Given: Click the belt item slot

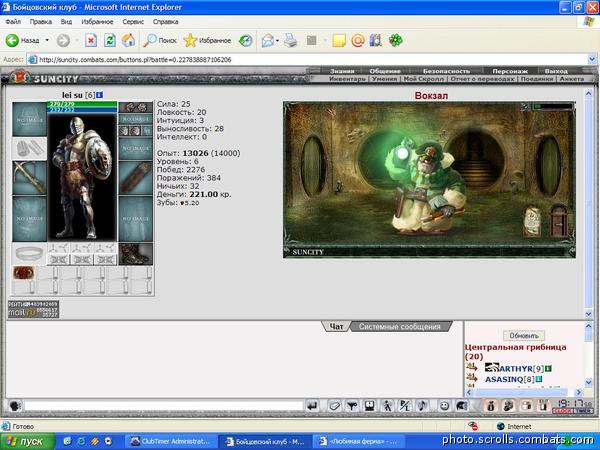Looking at the screenshot, I should coord(29,254).
